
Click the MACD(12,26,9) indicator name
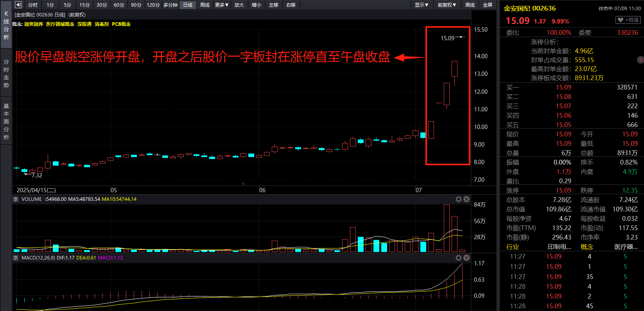tap(38, 258)
